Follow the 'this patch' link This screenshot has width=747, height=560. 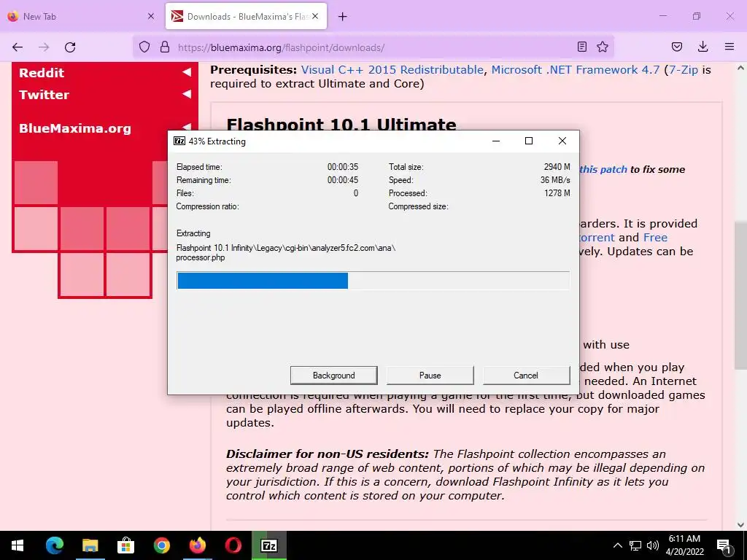pos(603,169)
